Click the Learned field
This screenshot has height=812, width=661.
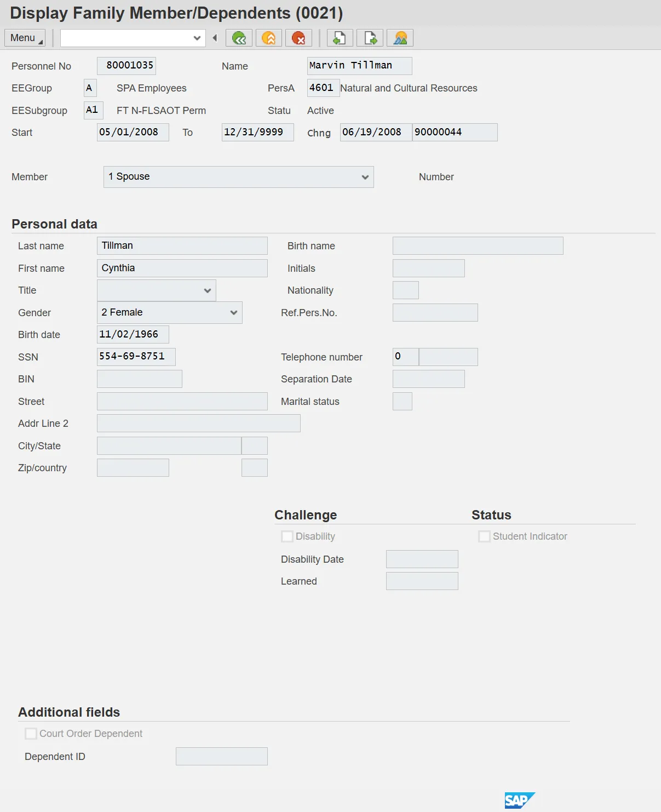point(422,581)
